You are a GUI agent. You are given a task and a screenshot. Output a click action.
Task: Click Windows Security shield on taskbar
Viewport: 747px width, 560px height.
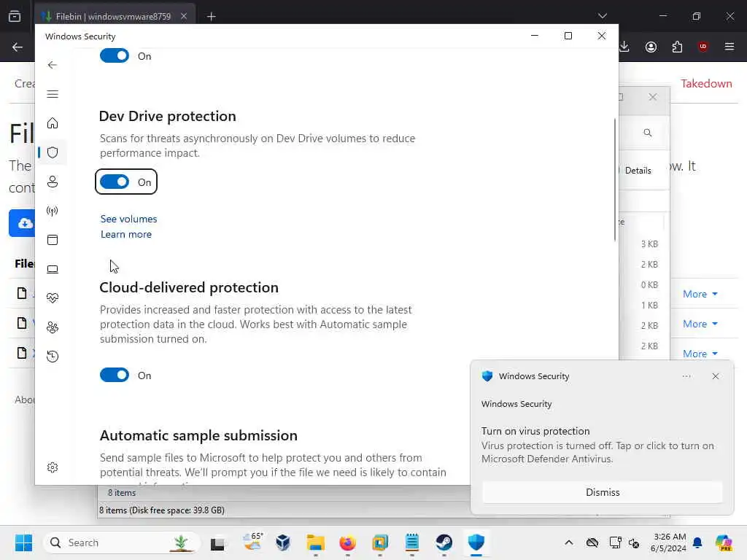click(476, 542)
